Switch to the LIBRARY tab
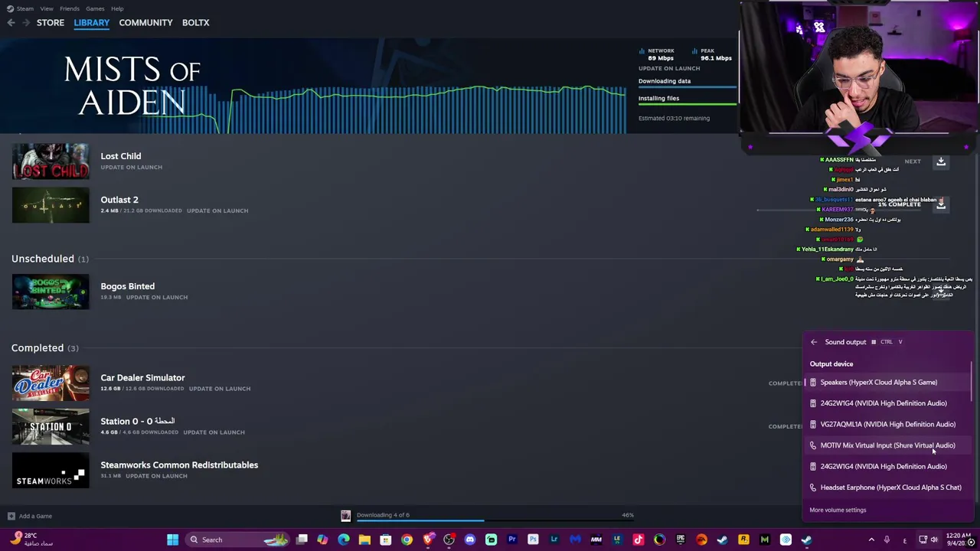 [x=92, y=23]
